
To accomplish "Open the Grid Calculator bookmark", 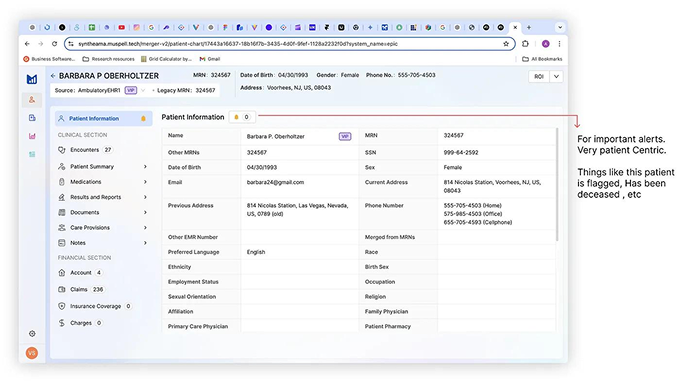I will pos(166,59).
